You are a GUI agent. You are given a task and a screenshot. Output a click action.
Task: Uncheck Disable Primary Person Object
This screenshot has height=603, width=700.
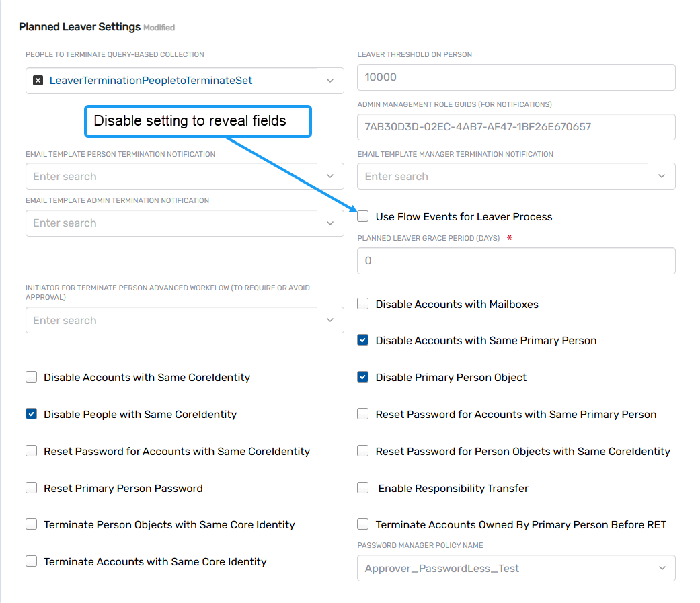tap(362, 377)
